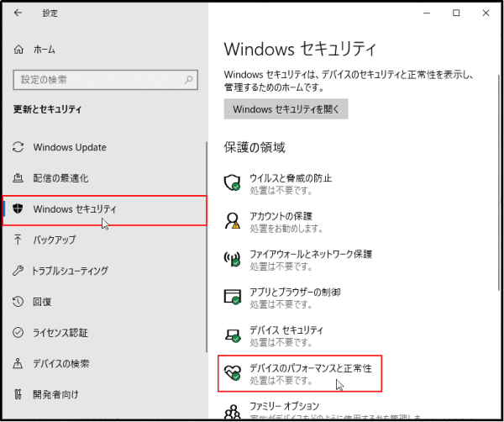Image resolution: width=504 pixels, height=422 pixels.
Task: Open 配信の最適化 section
Action: click(x=60, y=178)
